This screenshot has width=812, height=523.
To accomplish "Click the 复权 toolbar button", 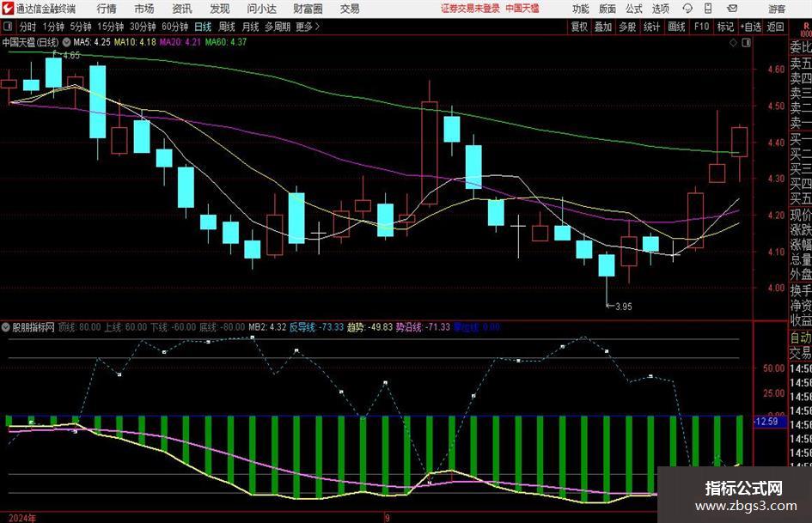I will click(579, 27).
